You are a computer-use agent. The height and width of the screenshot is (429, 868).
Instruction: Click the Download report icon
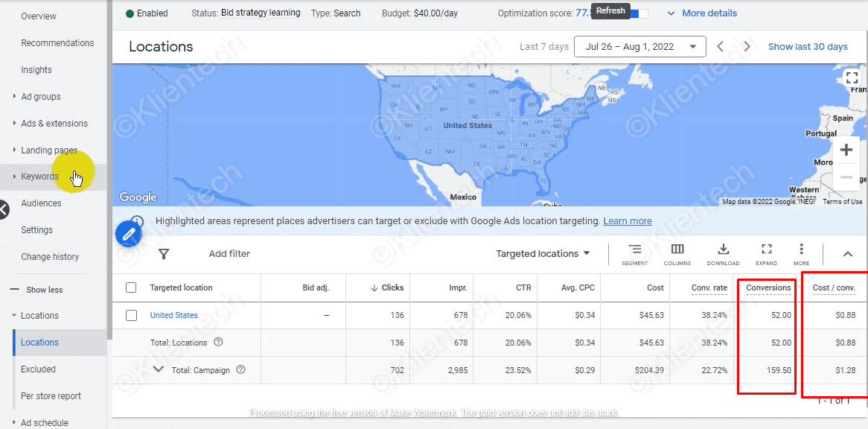(x=723, y=250)
